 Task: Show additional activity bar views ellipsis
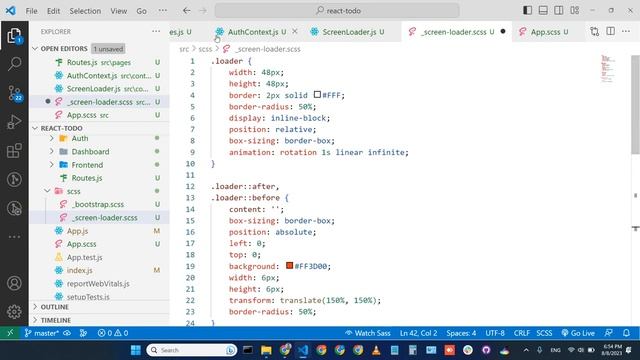click(14, 237)
